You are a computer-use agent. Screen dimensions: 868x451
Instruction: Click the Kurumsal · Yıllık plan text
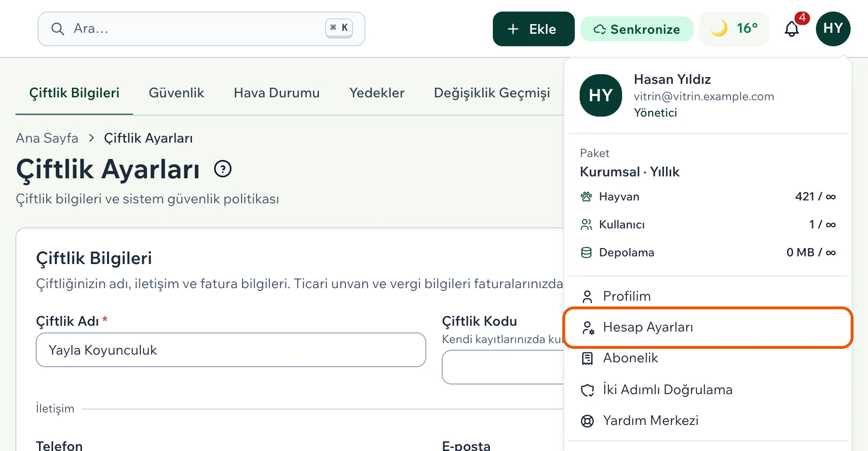(x=629, y=172)
